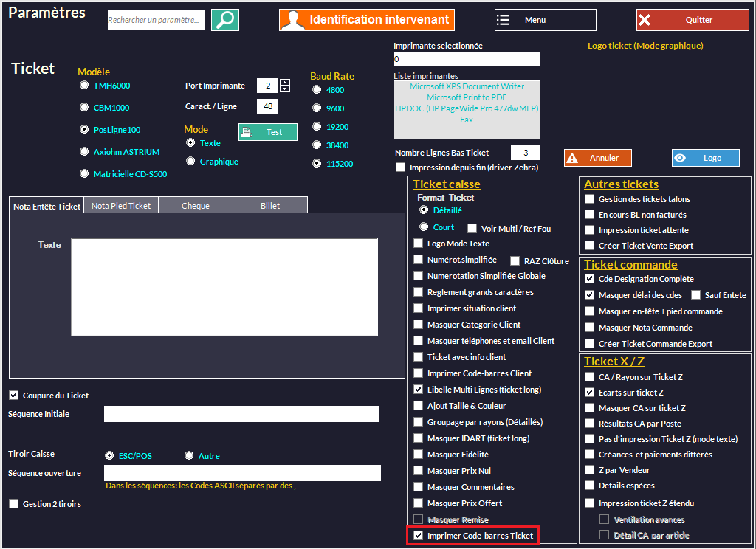Viewport: 756px width, 549px height.
Task: Click the blue Logo eye button
Action: [705, 158]
